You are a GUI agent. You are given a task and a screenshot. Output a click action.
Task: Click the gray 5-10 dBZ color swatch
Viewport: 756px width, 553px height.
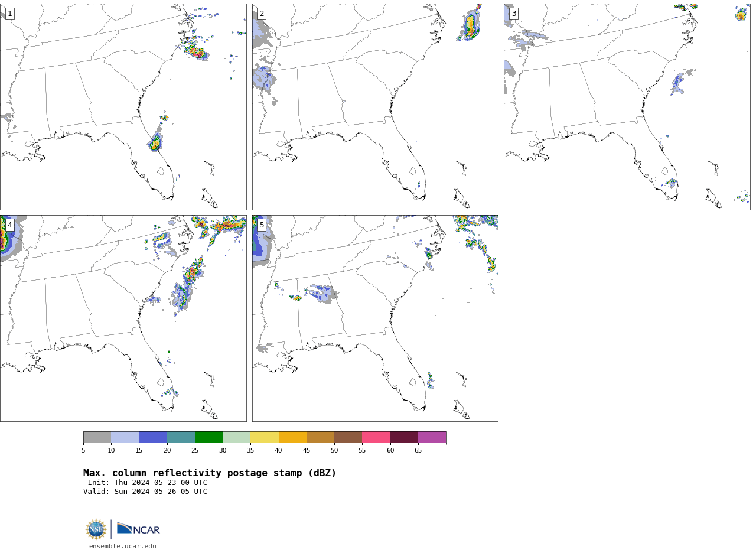(97, 437)
